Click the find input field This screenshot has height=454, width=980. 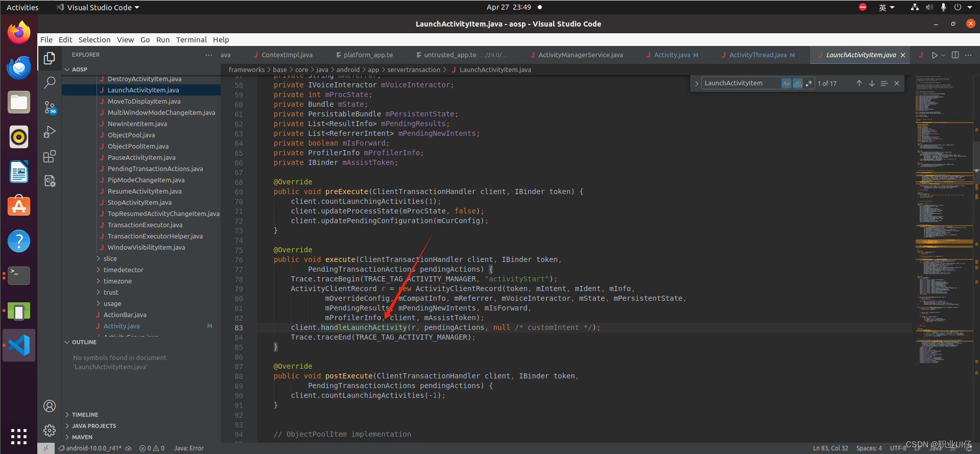tap(740, 83)
